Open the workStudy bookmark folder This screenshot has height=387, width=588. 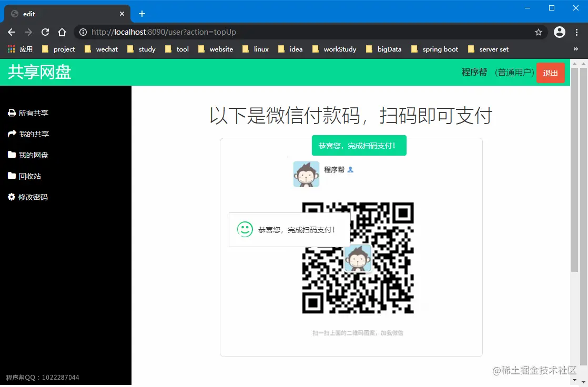click(334, 49)
